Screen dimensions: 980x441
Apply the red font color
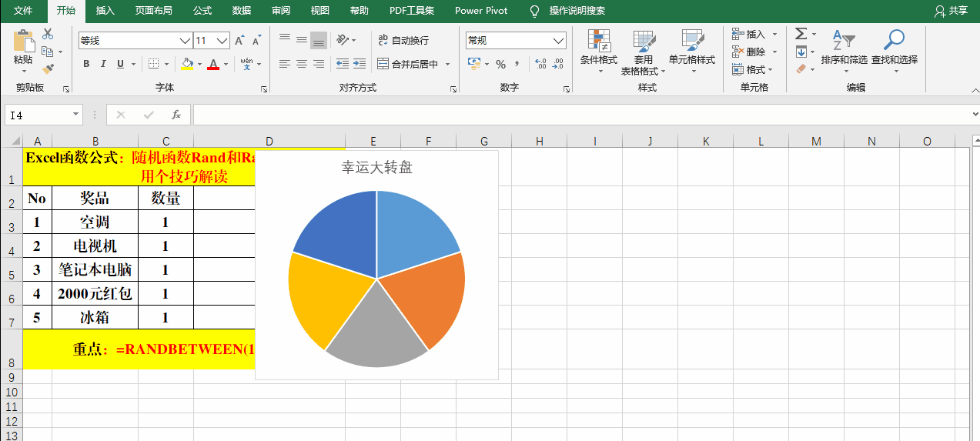[x=213, y=64]
